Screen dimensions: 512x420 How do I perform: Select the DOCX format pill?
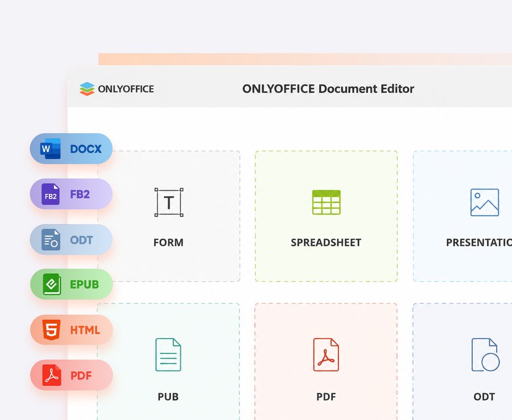pos(71,149)
